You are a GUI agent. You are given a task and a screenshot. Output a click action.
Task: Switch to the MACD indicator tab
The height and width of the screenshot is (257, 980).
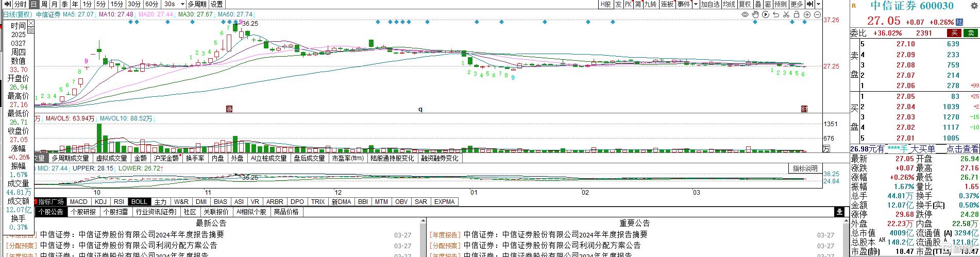coord(78,202)
